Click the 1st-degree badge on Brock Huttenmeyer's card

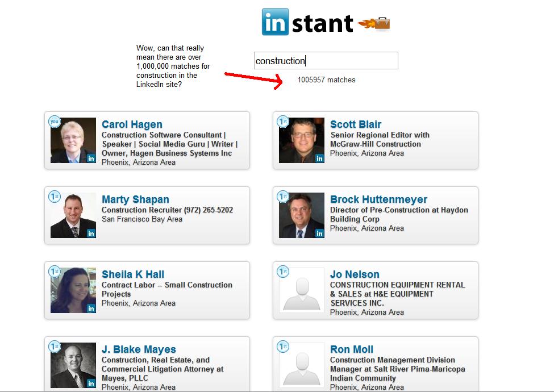[x=283, y=197]
